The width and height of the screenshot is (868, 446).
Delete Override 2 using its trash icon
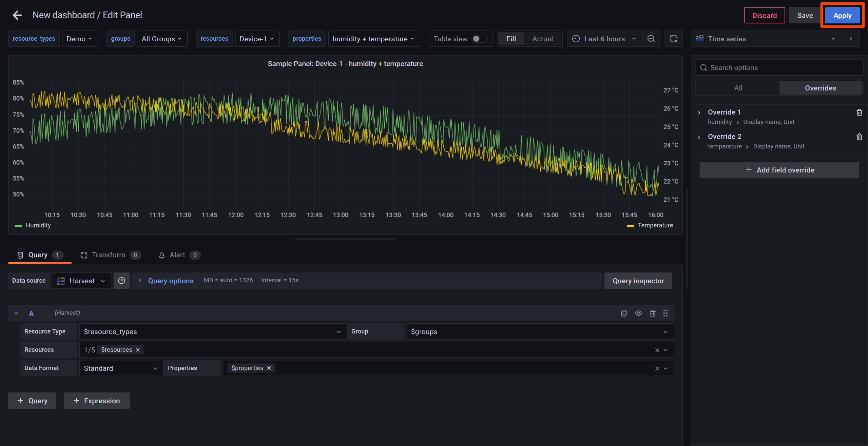click(x=859, y=137)
